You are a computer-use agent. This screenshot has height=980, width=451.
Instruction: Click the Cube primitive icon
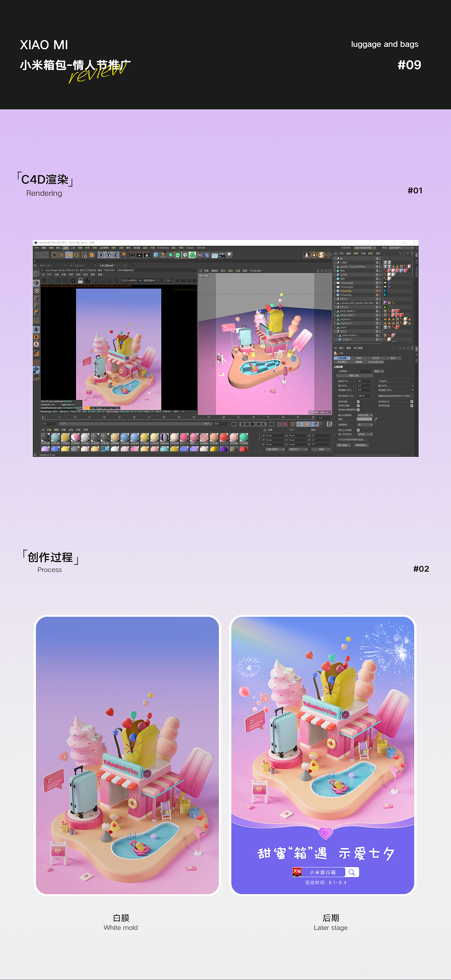pyautogui.click(x=156, y=255)
